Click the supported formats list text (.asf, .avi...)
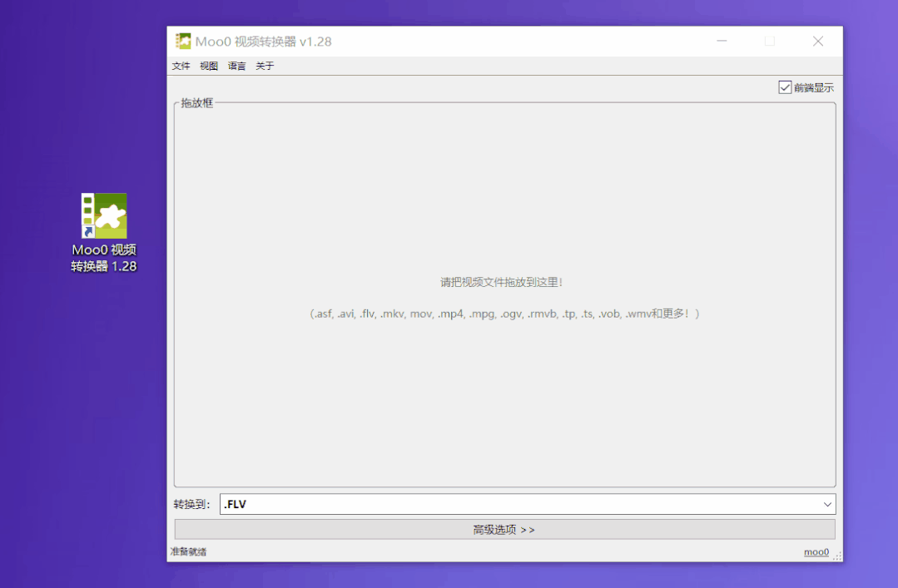The height and width of the screenshot is (588, 898). 504,314
